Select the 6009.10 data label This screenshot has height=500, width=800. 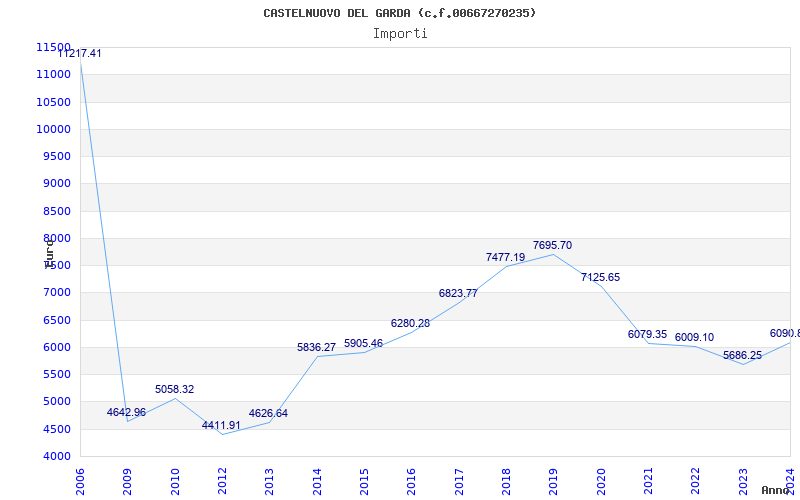pyautogui.click(x=694, y=337)
